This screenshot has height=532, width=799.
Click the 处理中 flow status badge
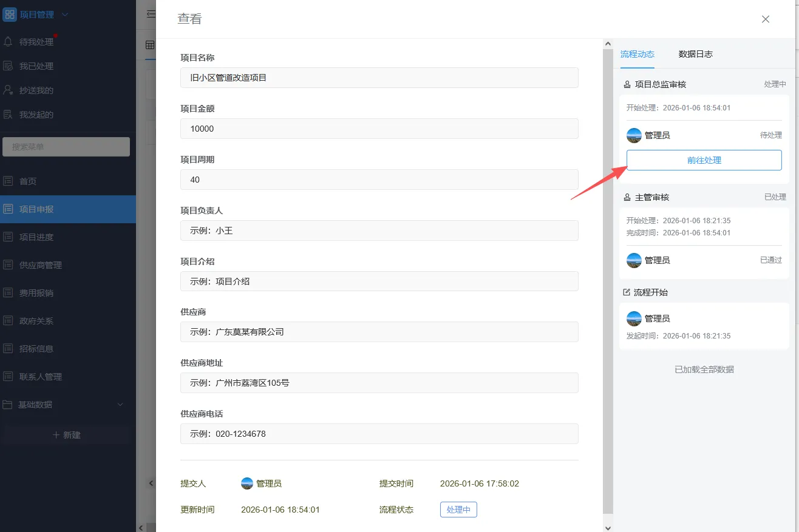point(458,510)
